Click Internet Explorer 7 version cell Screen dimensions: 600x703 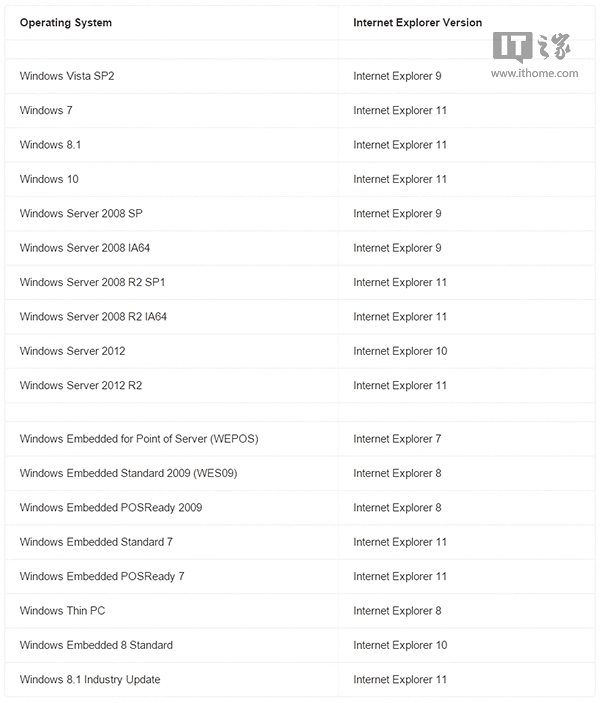(x=397, y=439)
